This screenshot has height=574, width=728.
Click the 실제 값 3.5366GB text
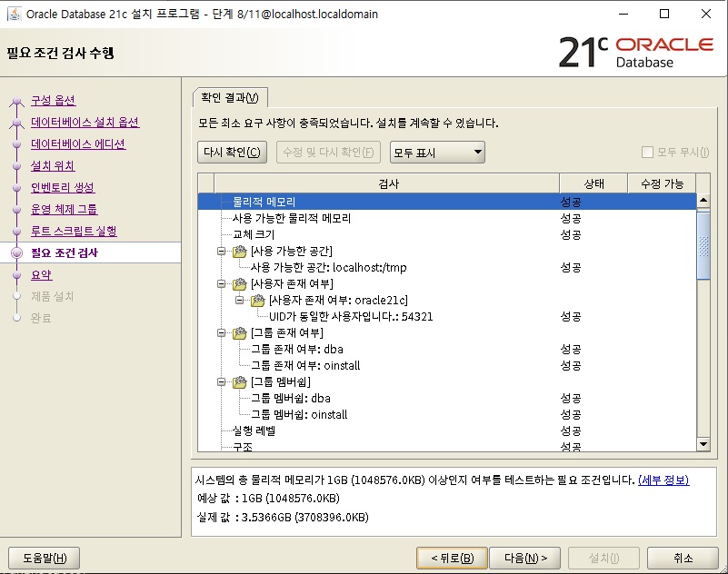tap(283, 517)
